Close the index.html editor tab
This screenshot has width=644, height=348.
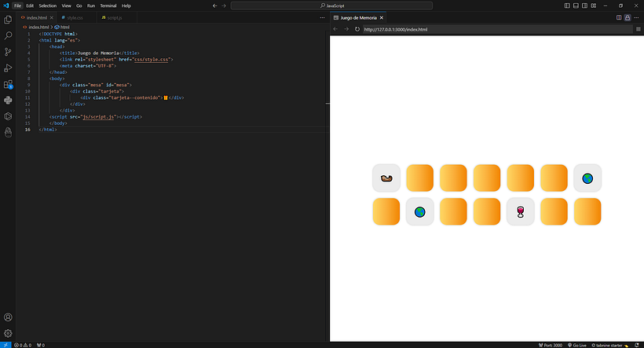tap(51, 17)
